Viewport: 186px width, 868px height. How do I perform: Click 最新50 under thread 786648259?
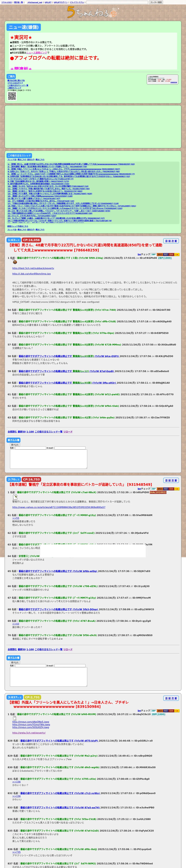(22, 432)
